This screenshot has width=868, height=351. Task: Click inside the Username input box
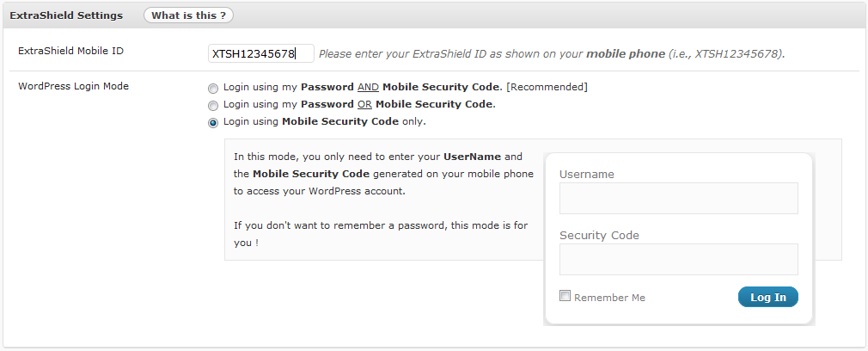point(679,198)
